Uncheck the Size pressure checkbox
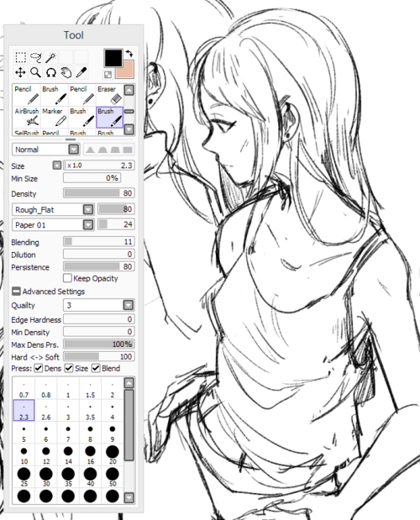 click(69, 368)
